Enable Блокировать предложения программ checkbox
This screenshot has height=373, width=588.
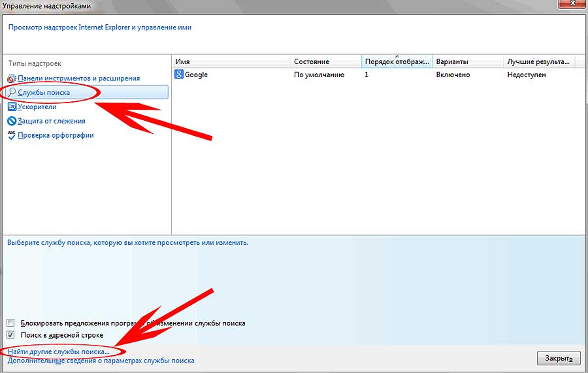click(x=10, y=323)
